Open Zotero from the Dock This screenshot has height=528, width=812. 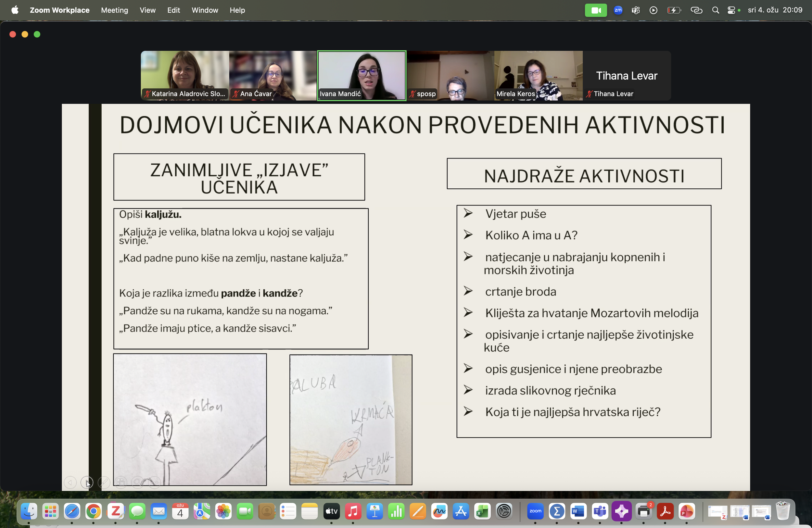point(115,511)
